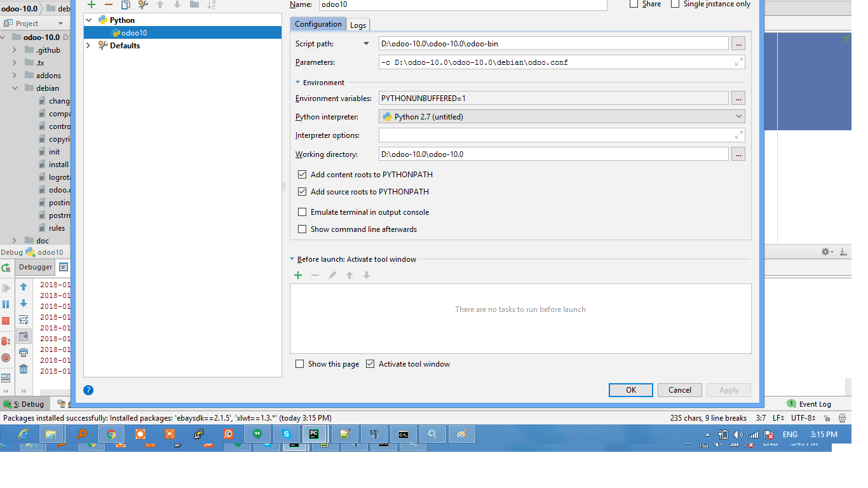
Task: Move up the stack trace in console
Action: pyautogui.click(x=24, y=287)
